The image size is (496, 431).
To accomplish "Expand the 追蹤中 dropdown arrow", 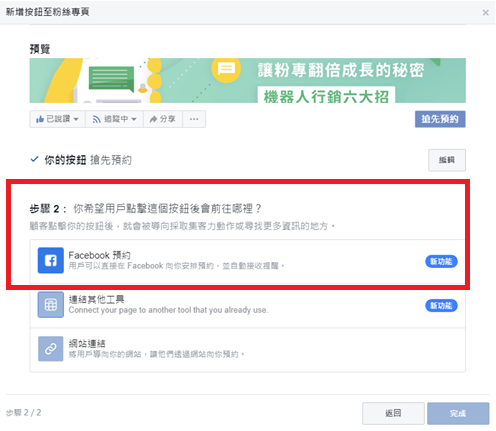I will tap(134, 119).
